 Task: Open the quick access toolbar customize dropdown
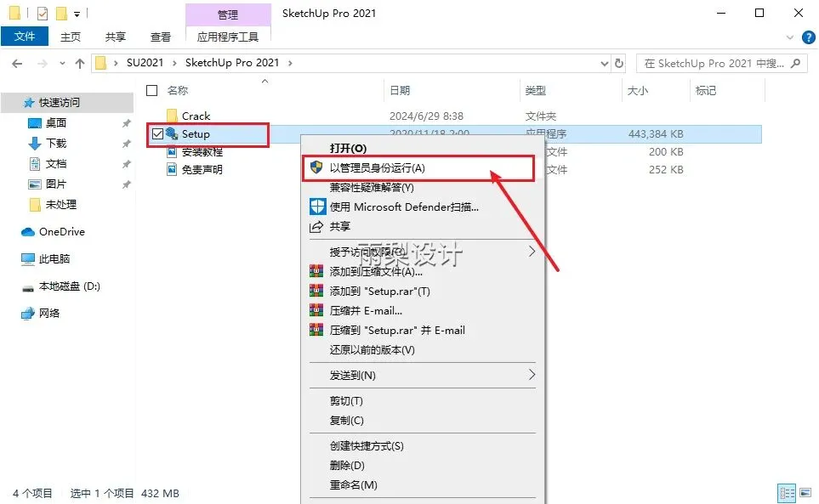click(x=77, y=14)
